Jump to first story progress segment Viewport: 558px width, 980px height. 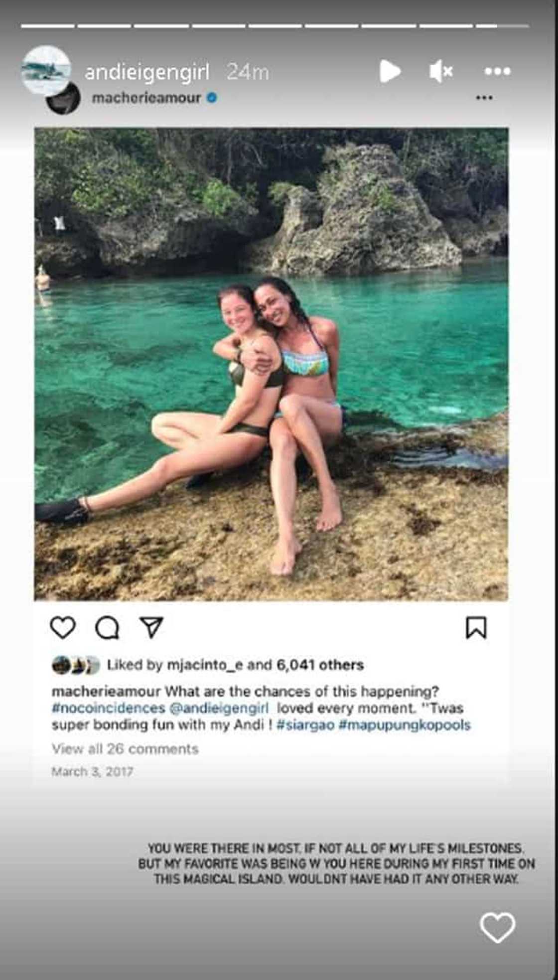(47, 25)
